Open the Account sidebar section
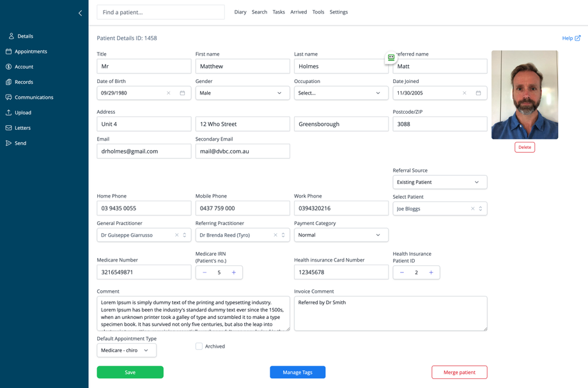 24,67
